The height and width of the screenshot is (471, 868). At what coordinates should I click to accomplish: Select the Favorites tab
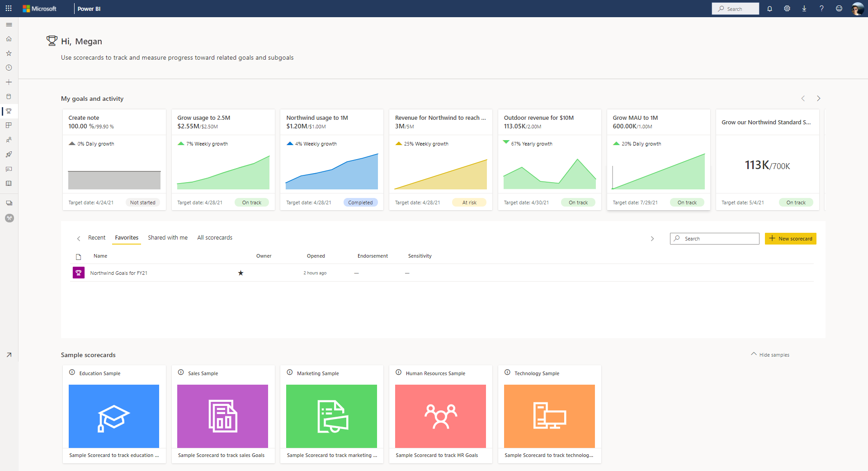pyautogui.click(x=127, y=238)
